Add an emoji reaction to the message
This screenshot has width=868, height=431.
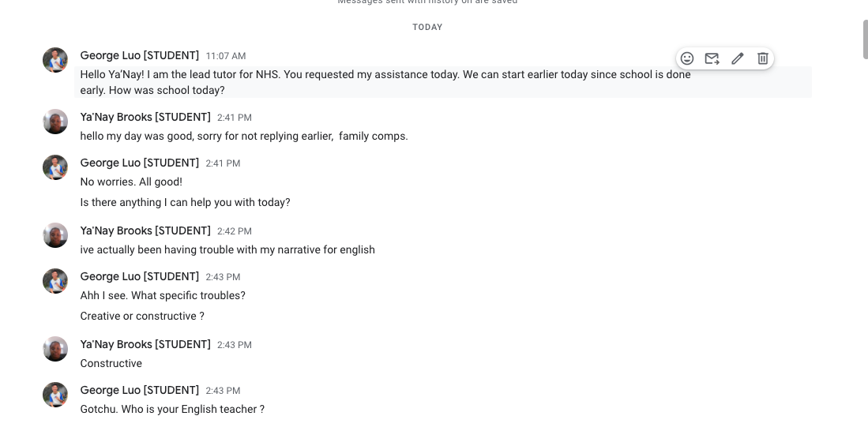[687, 58]
